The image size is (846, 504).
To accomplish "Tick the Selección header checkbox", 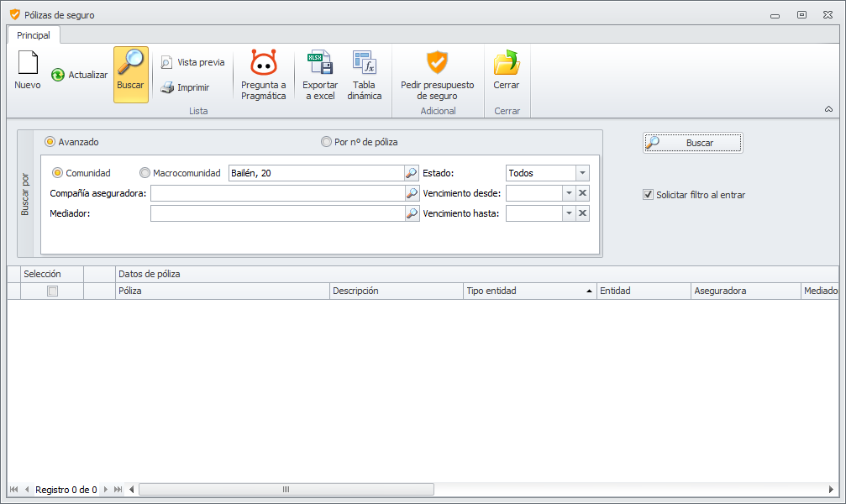I will pyautogui.click(x=52, y=291).
